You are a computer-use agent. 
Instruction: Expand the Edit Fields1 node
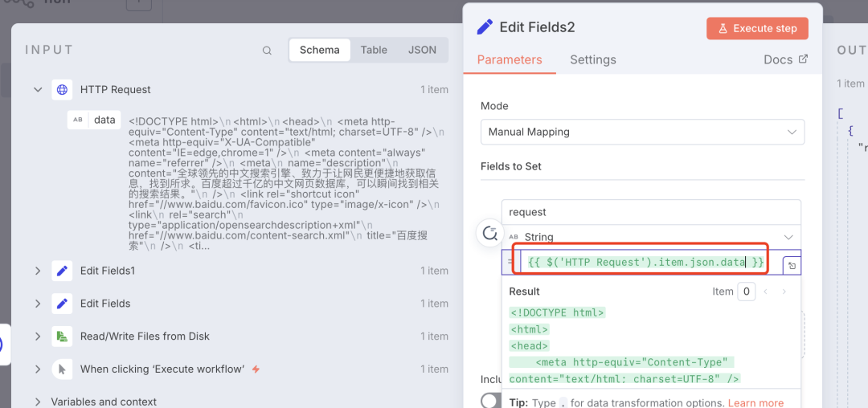38,271
